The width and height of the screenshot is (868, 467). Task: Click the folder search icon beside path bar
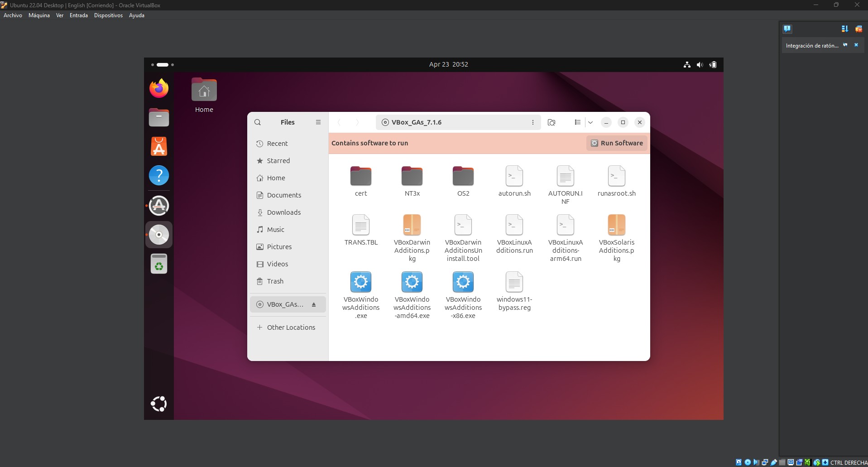coord(551,122)
